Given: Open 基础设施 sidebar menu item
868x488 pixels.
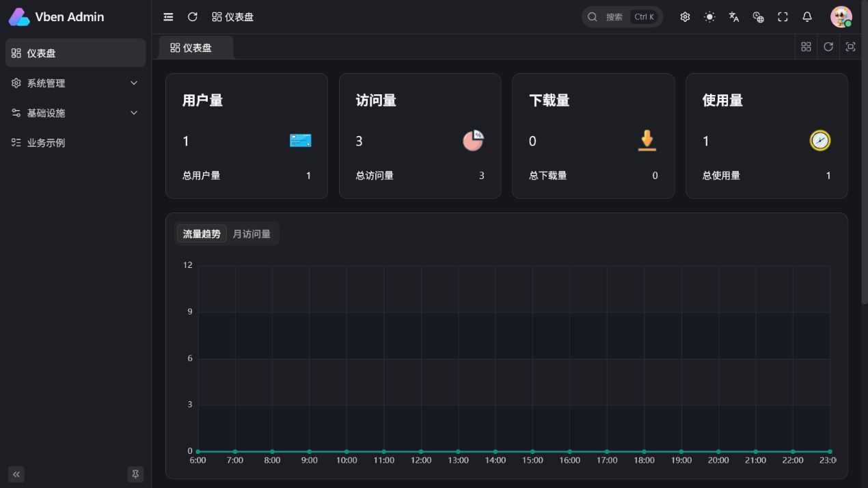Looking at the screenshot, I should (75, 113).
